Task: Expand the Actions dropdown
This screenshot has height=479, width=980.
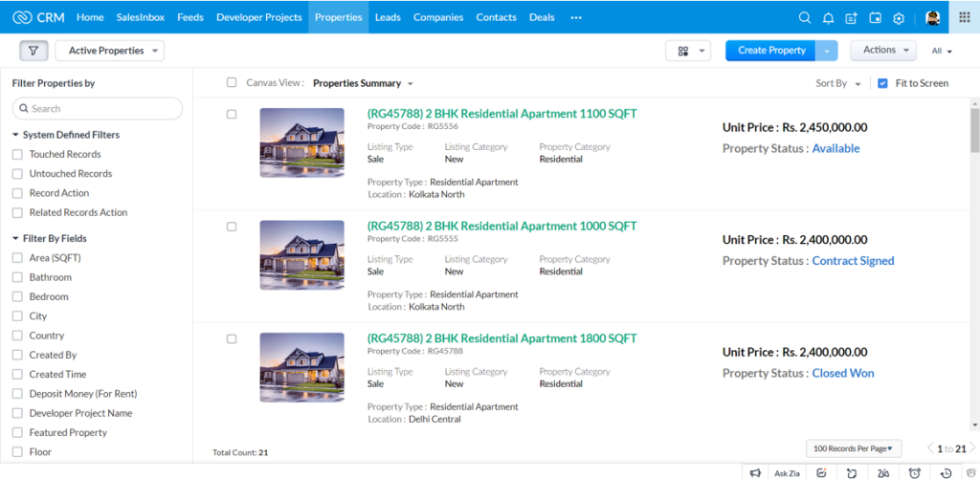Action: (x=882, y=51)
